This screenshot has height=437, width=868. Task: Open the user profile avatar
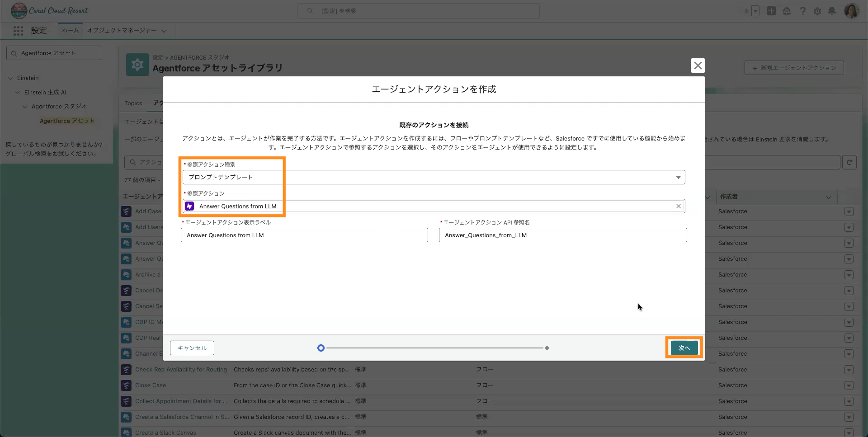pos(852,11)
